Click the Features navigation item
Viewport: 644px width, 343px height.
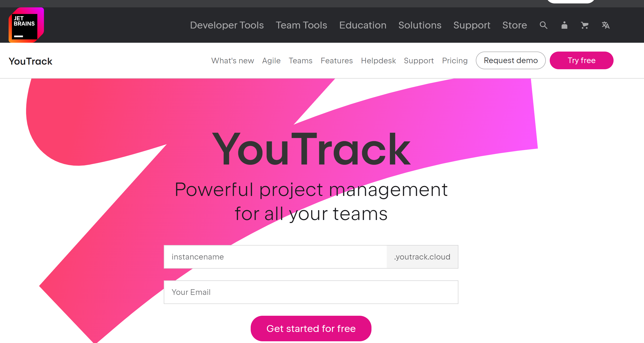pyautogui.click(x=337, y=60)
